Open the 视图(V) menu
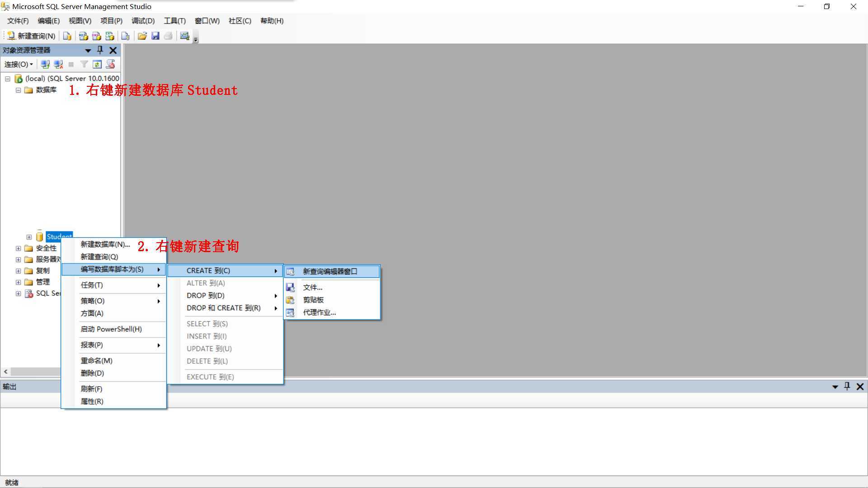 point(80,21)
